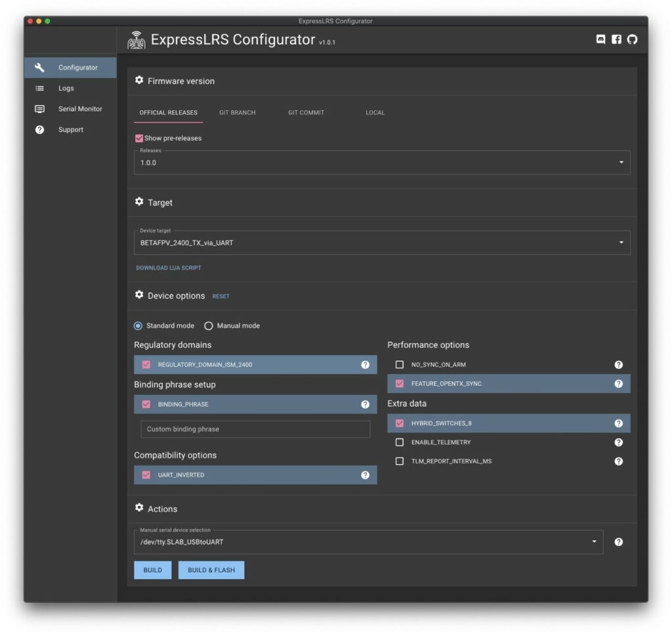The height and width of the screenshot is (634, 672).
Task: Open Serial Monitor from the sidebar
Action: [80, 109]
